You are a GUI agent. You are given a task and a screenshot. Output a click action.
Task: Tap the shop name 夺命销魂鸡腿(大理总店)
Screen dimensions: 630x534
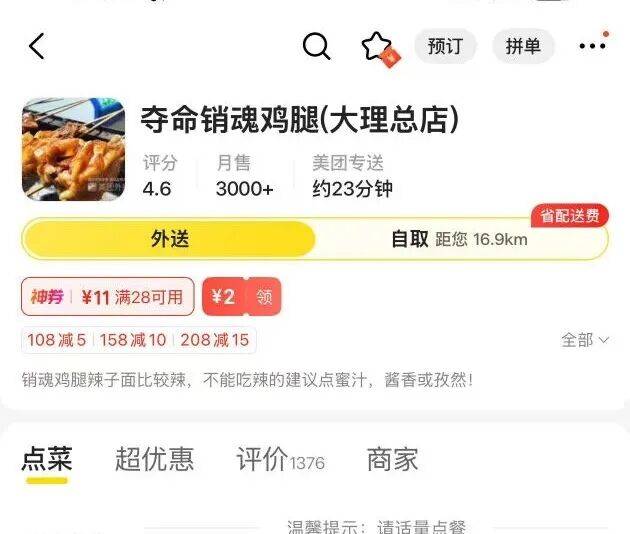pos(299,119)
